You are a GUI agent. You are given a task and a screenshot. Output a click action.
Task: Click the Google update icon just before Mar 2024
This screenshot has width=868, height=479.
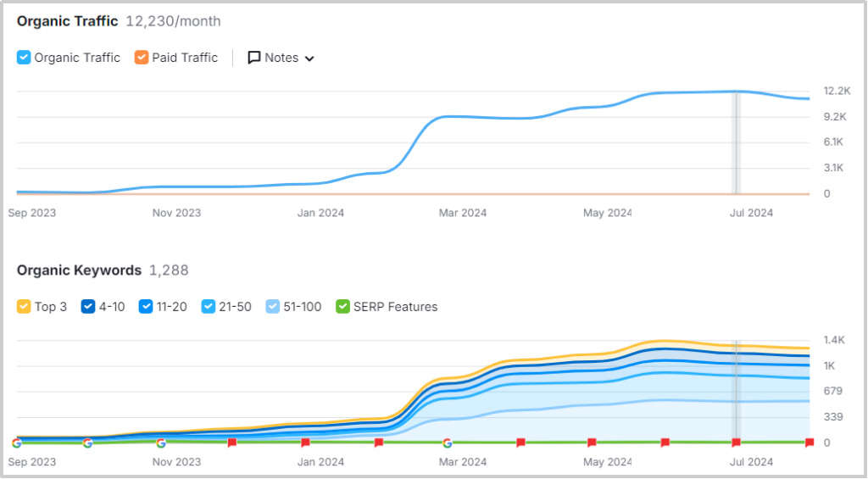(x=447, y=442)
